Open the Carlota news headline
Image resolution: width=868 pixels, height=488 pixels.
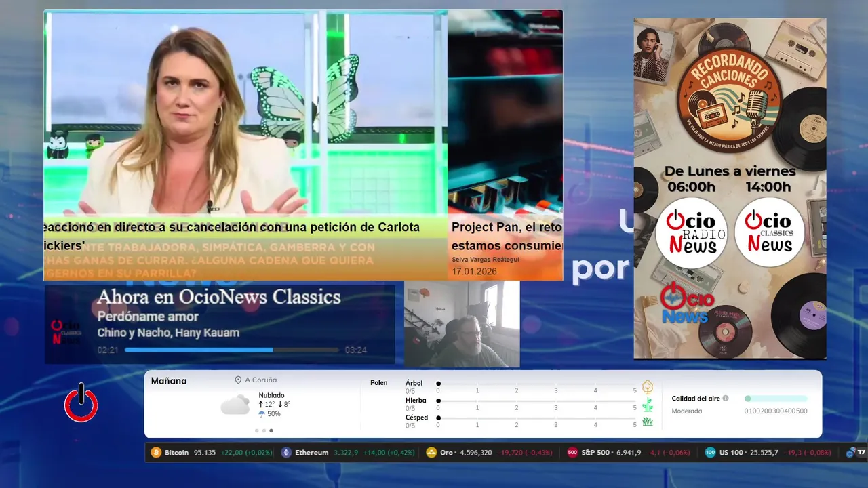point(232,236)
